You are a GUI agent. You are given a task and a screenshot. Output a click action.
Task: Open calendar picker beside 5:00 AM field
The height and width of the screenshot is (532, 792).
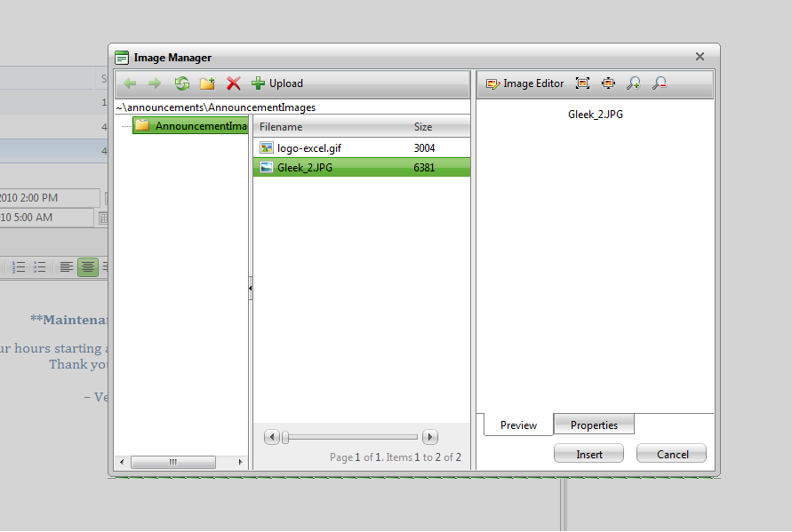click(103, 218)
